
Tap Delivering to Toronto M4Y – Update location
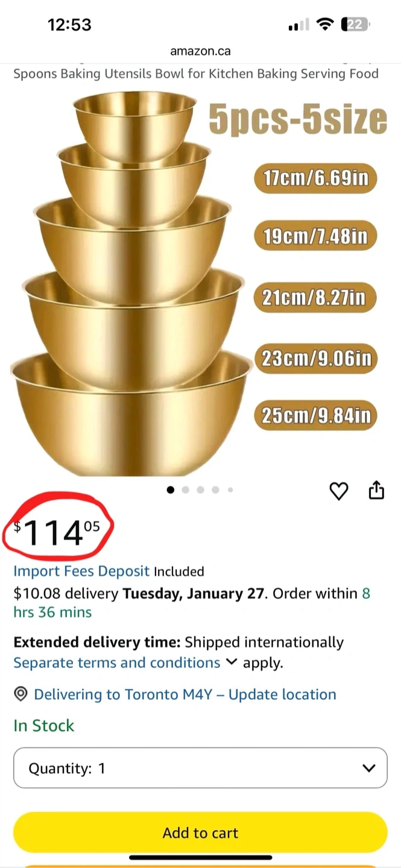(185, 694)
